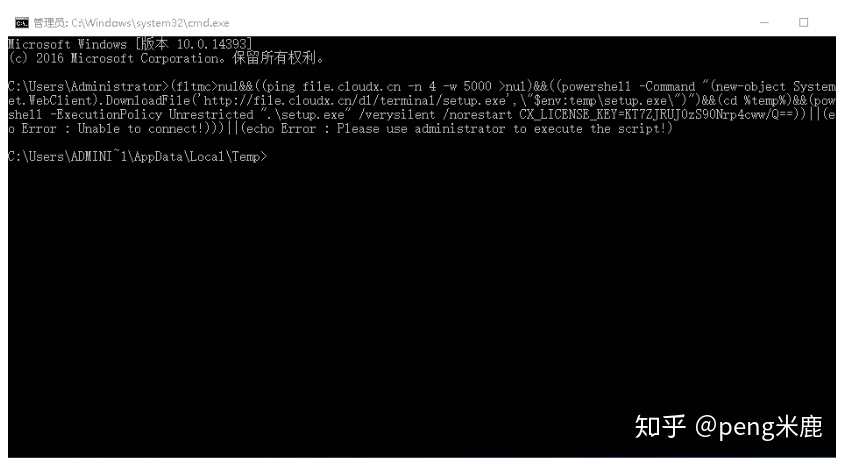
Task: Click the CX_LICENSE_KEY value text
Action: tap(660, 114)
